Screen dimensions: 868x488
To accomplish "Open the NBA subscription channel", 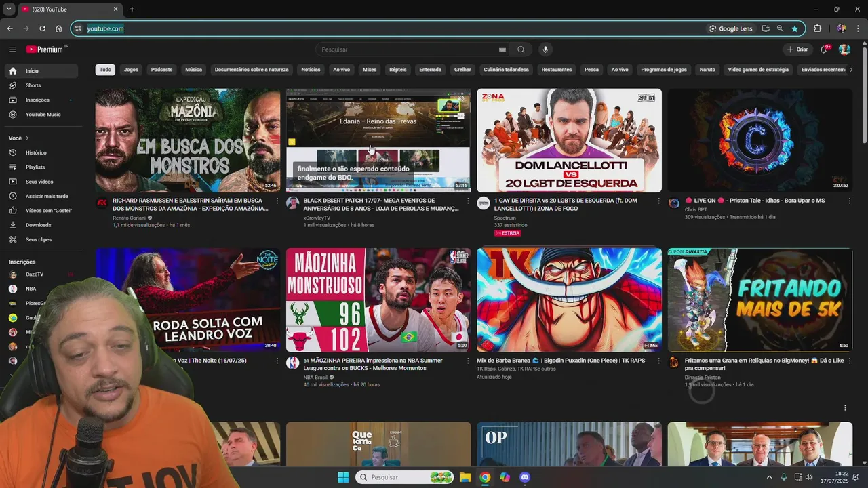I will pyautogui.click(x=42, y=289).
